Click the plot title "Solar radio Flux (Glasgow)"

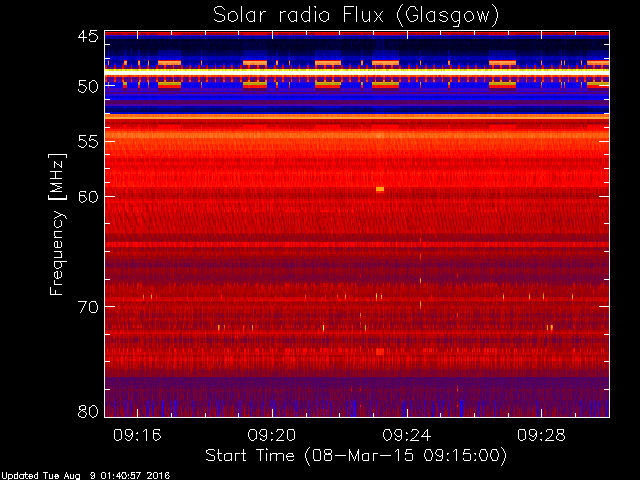[x=356, y=16]
